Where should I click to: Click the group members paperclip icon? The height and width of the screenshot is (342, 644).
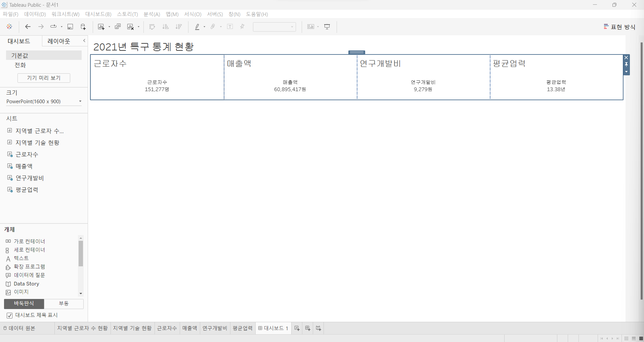coord(213,27)
